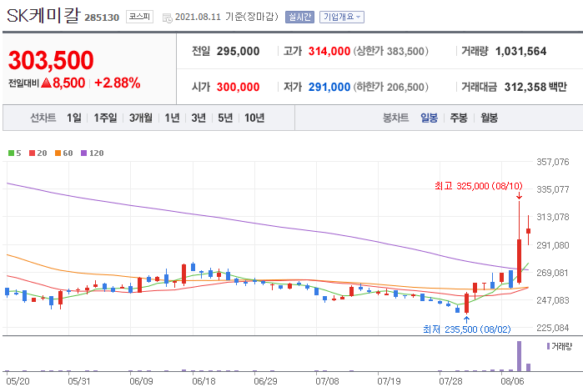583x392 pixels.
Task: Select the 5년 line chart tab
Action: 225,118
